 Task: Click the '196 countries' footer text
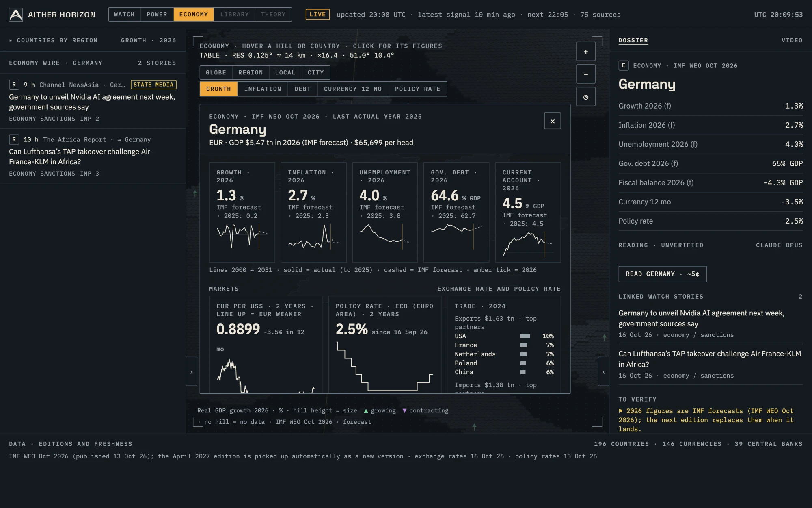622,444
